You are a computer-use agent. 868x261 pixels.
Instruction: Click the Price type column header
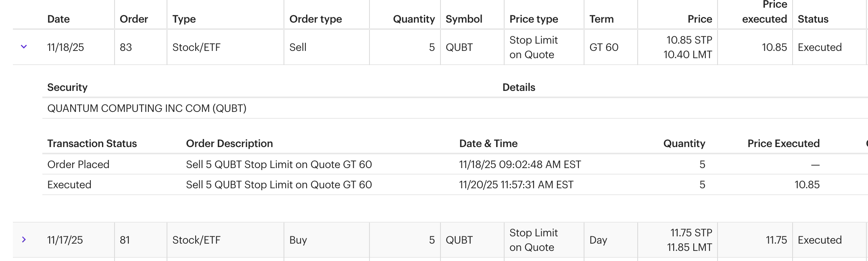click(x=534, y=19)
